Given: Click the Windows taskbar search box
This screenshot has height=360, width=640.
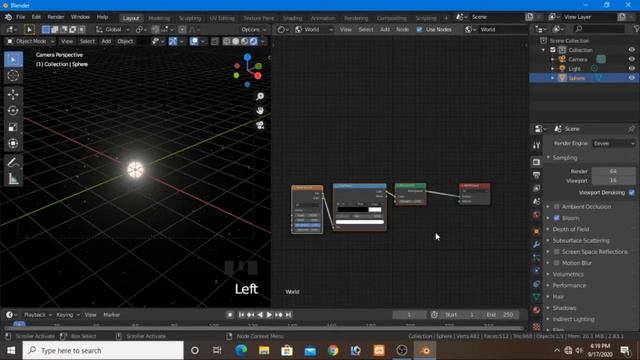Looking at the screenshot, I should [x=103, y=350].
